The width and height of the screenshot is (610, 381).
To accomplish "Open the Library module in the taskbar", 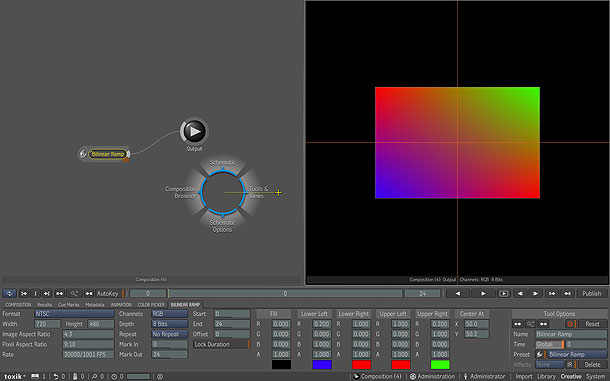I will point(546,376).
